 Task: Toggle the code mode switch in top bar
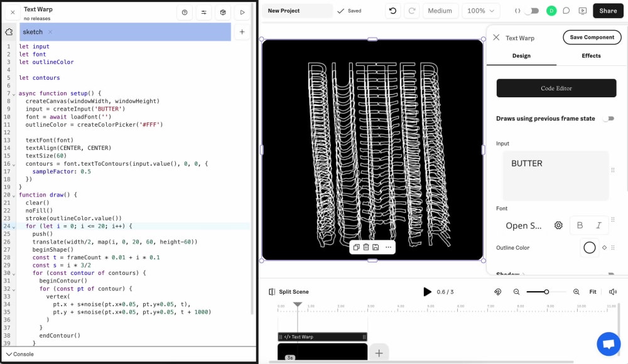(531, 11)
